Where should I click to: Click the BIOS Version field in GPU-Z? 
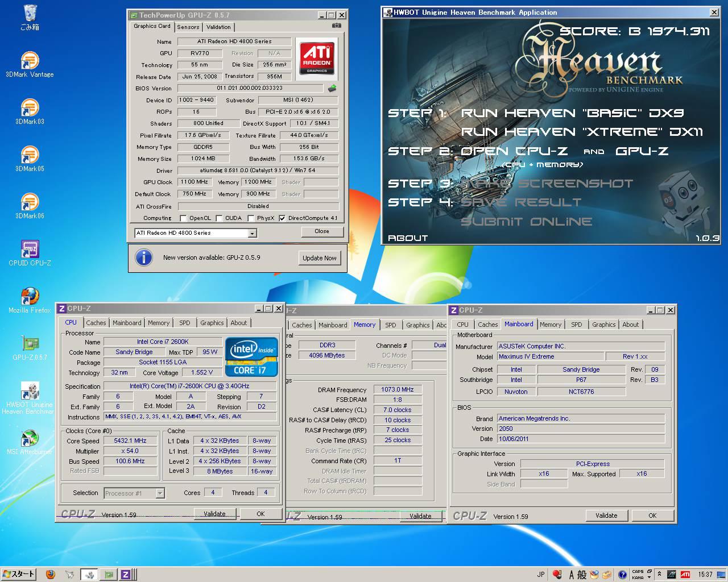(x=250, y=88)
